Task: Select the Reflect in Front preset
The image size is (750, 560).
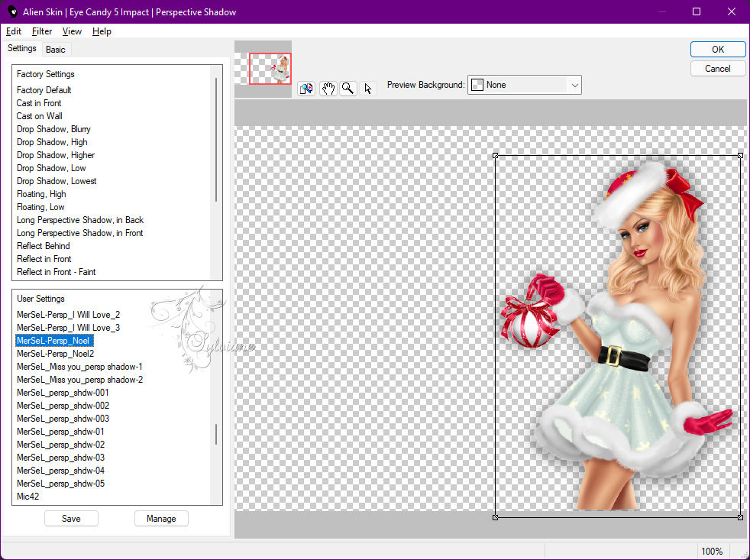Action: [44, 258]
